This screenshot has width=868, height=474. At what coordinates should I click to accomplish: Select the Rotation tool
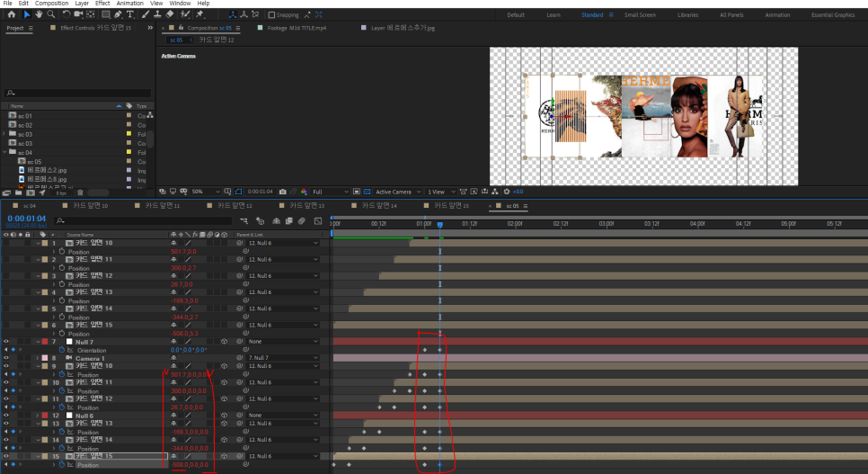66,14
